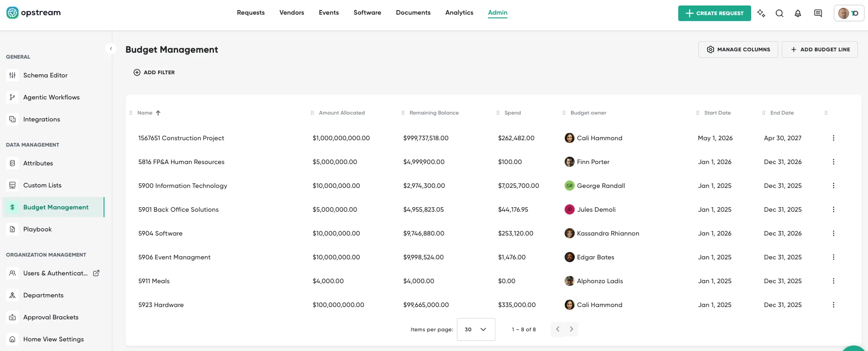Click the Finn Porter avatar
Screen dimensions: 868x351
(x=570, y=162)
